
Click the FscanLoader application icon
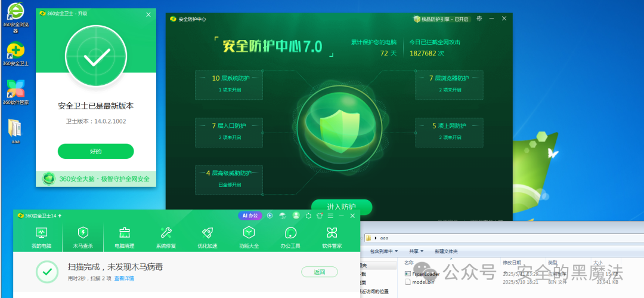click(407, 274)
